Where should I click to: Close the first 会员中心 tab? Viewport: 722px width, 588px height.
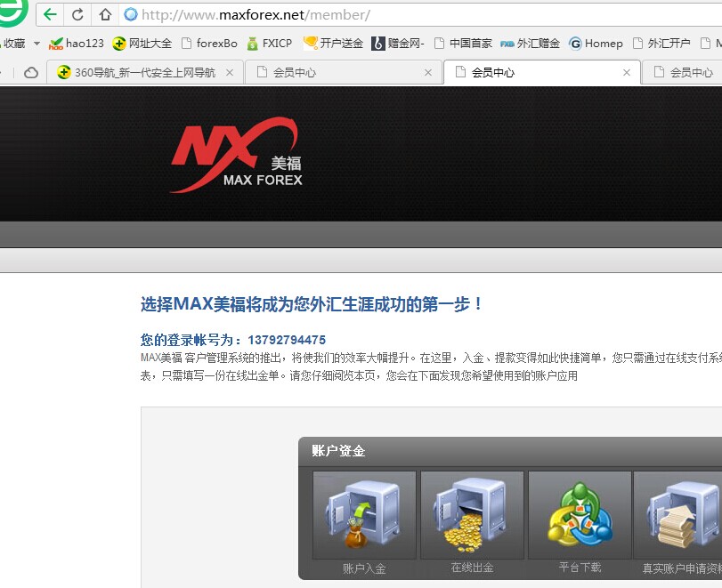(x=428, y=73)
